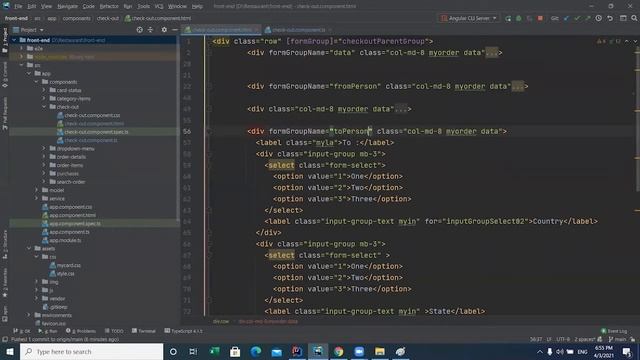
Task: Click the UTF-8 encoding in status bar
Action: pyautogui.click(x=563, y=339)
